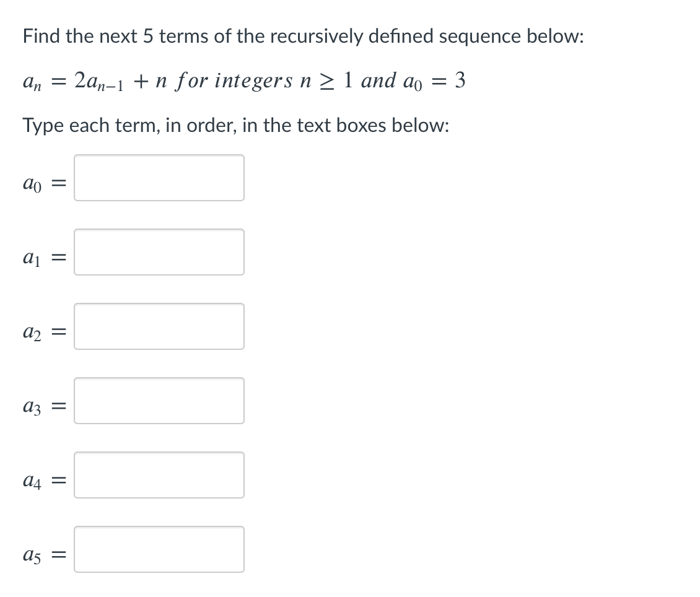Image resolution: width=700 pixels, height=597 pixels.
Task: Click the a2 answer text box
Action: tap(159, 326)
